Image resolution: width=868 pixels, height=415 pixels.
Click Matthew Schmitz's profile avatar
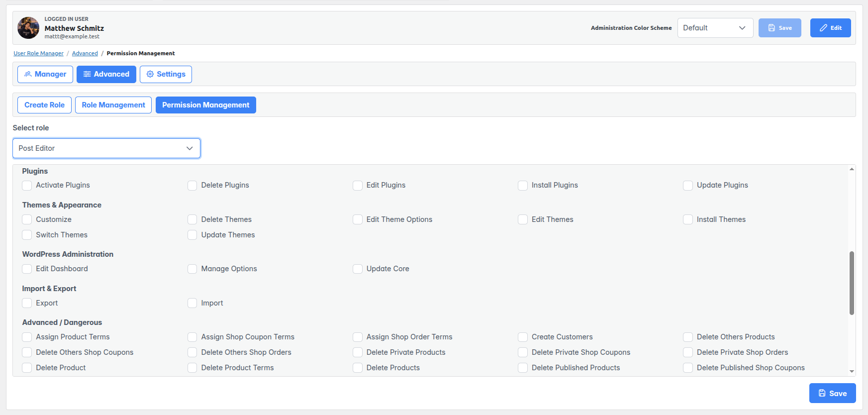(x=28, y=28)
